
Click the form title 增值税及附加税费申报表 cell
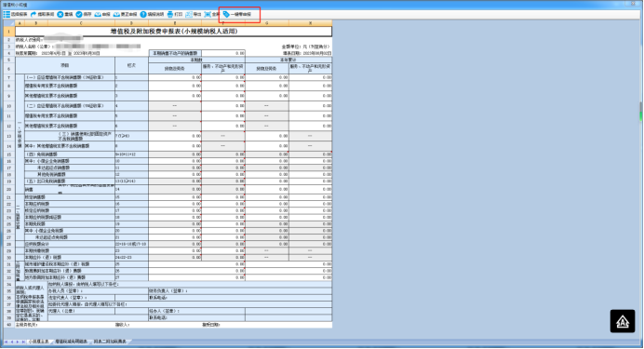(x=173, y=32)
